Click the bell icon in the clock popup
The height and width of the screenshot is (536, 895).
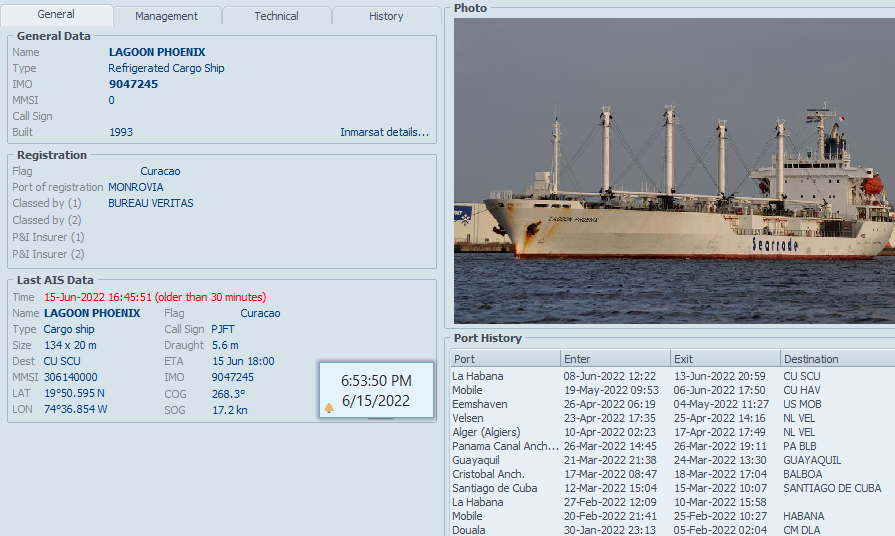coord(329,408)
